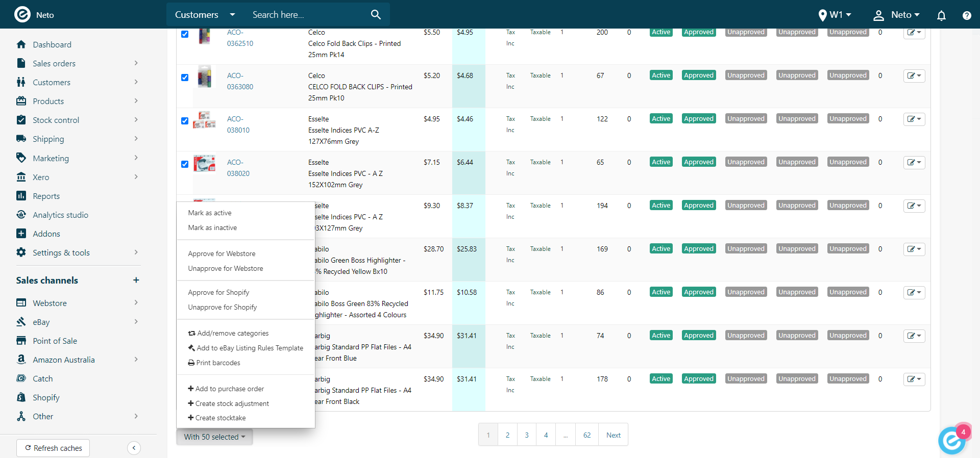Open Addons in sidebar
The width and height of the screenshot is (980, 458).
click(46, 234)
